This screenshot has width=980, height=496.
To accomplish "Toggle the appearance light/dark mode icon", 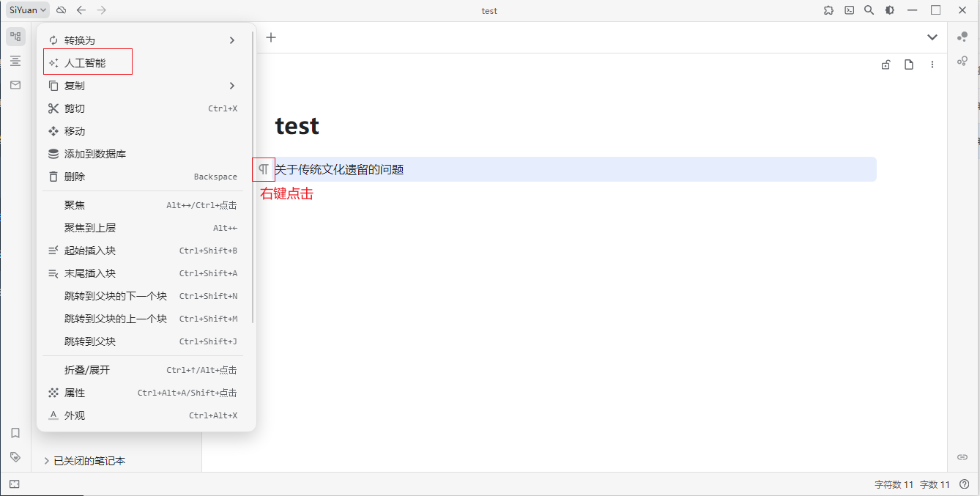I will 889,10.
